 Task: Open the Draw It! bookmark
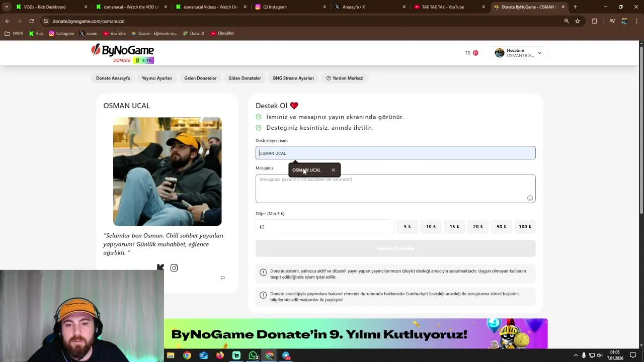pos(193,33)
